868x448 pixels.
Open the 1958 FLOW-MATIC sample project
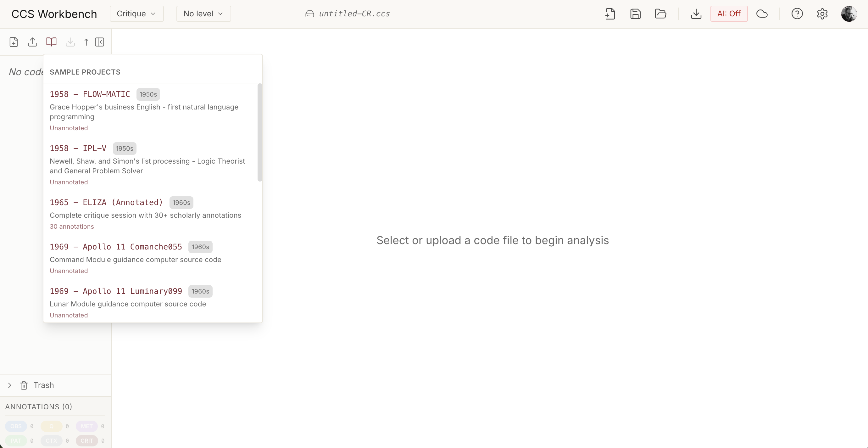tap(90, 94)
